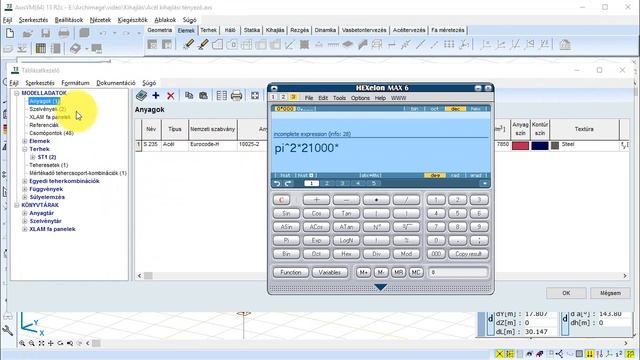
Task: Click the Copy icon in table toolbar
Action: (x=189, y=96)
